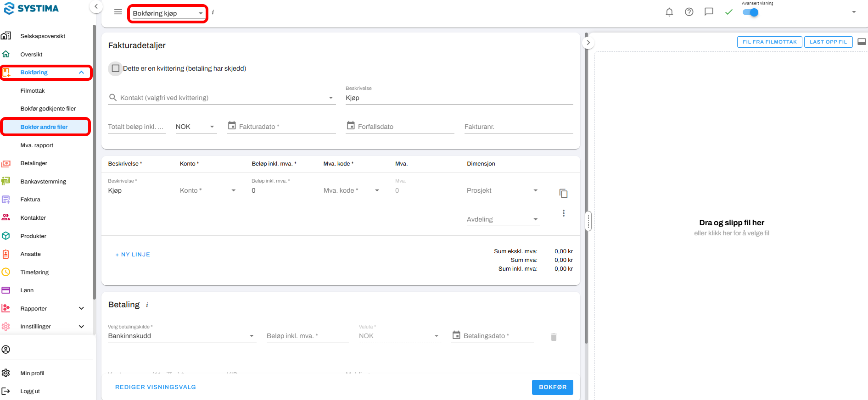
Task: Collapse the Bokføring menu section
Action: click(81, 72)
